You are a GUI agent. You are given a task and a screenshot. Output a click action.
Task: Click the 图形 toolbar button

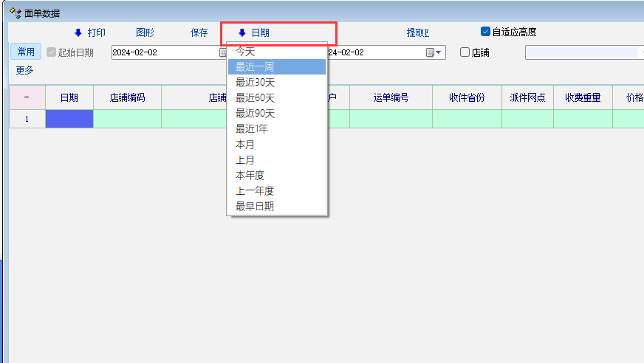pos(145,32)
